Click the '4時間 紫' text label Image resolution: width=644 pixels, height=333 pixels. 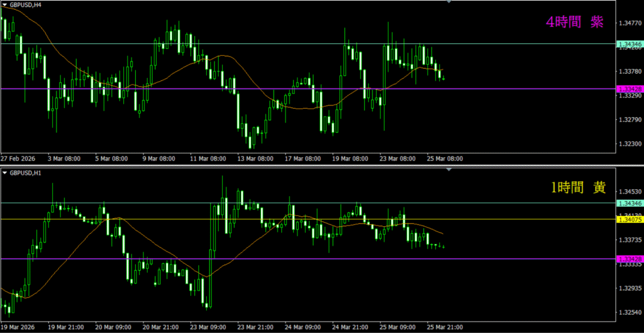pos(574,22)
